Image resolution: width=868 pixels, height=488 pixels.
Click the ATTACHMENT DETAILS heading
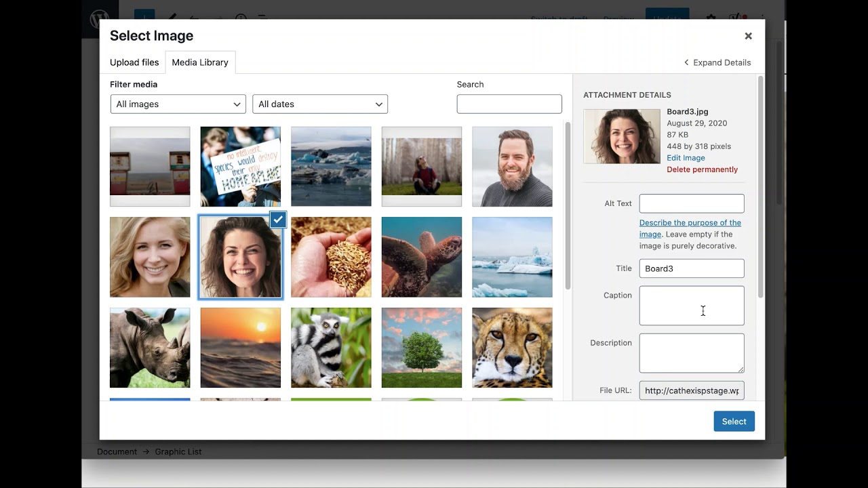(x=627, y=95)
